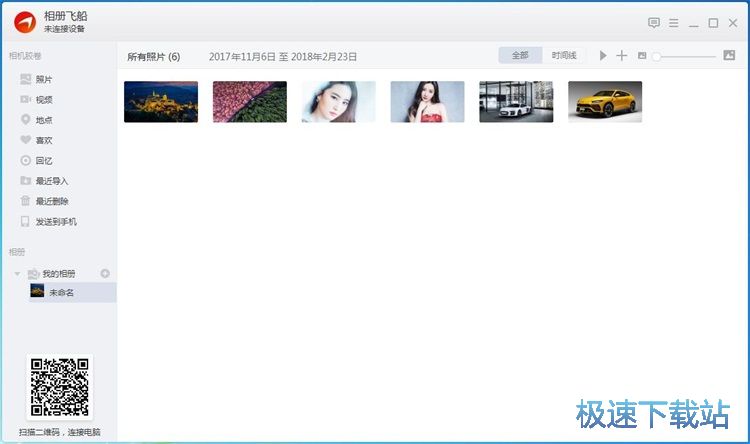
Task: Click the plus icon to add photos
Action: tap(621, 56)
